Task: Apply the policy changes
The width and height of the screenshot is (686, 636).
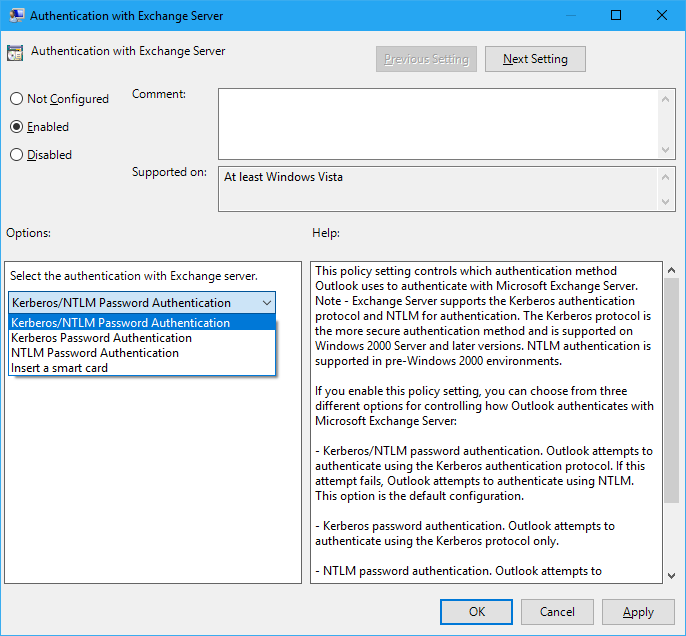Action: (x=638, y=612)
